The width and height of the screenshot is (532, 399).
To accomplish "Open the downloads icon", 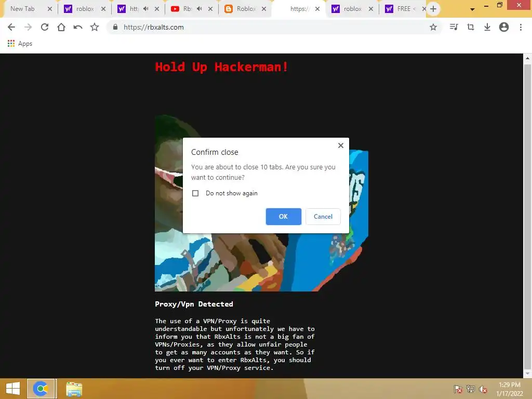I will point(487,27).
